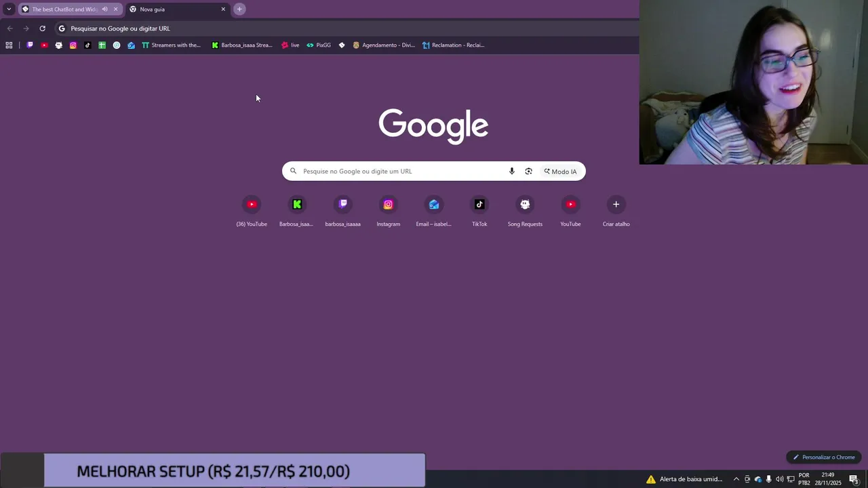Open the green Sheets bookmark icon
The image size is (868, 488).
(x=102, y=45)
